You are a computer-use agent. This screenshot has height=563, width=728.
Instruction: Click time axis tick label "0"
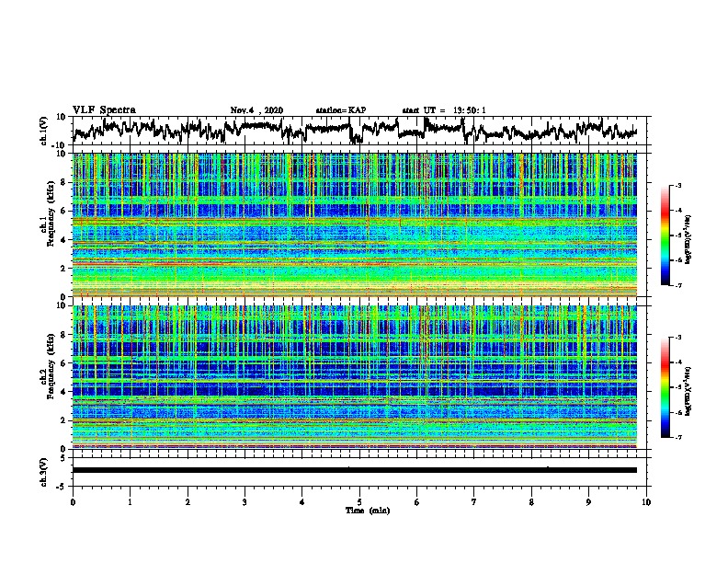click(x=73, y=502)
